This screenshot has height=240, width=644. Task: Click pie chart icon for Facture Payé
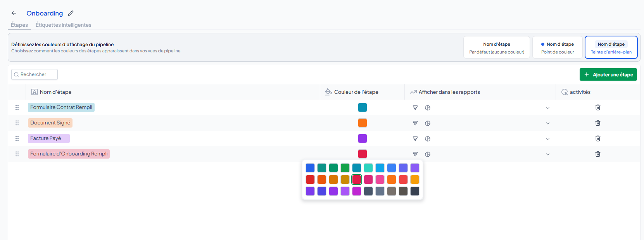[428, 139]
